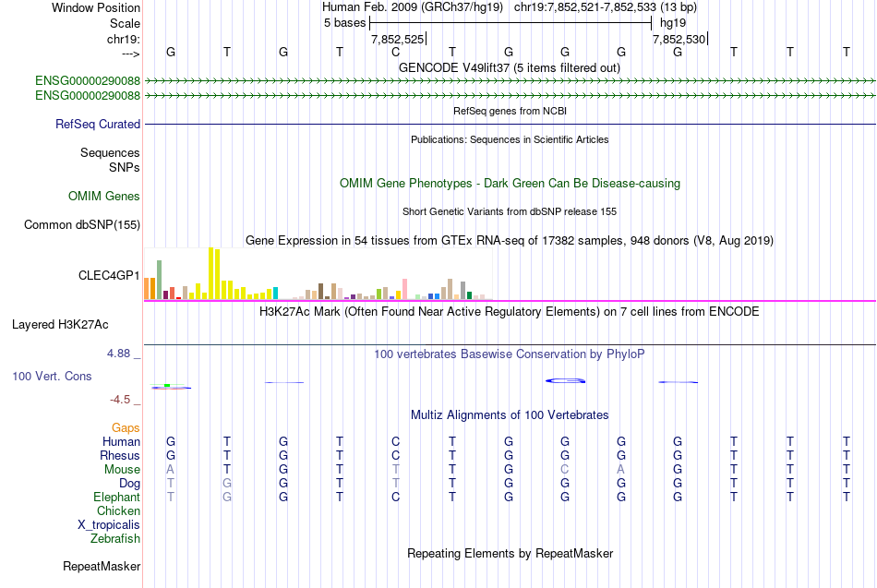Viewport: 877px width, 588px height.
Task: Click the Window Position track label
Action: pos(96,7)
